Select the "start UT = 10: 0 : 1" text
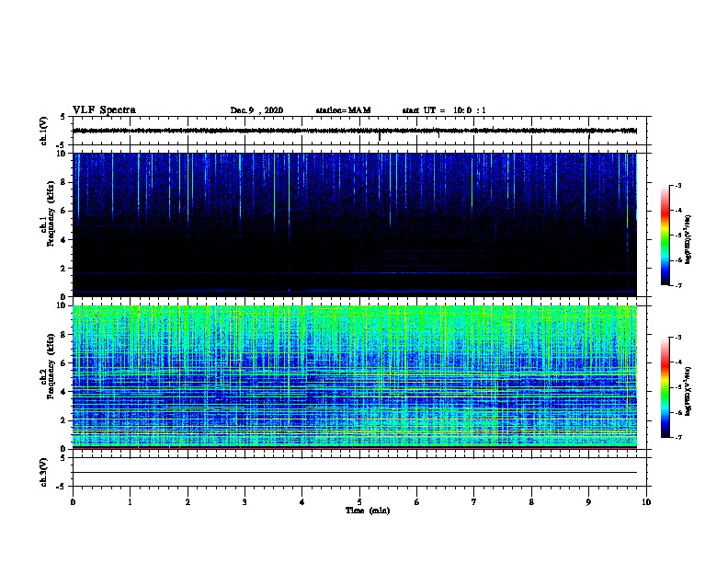Viewport: 728px width, 563px height. click(x=444, y=110)
